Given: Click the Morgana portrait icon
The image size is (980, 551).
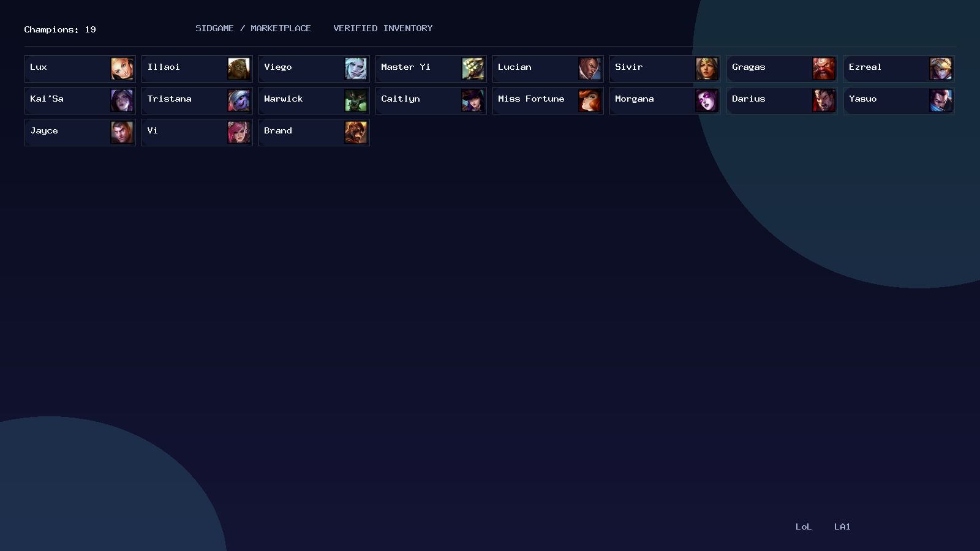Looking at the screenshot, I should coord(707,100).
